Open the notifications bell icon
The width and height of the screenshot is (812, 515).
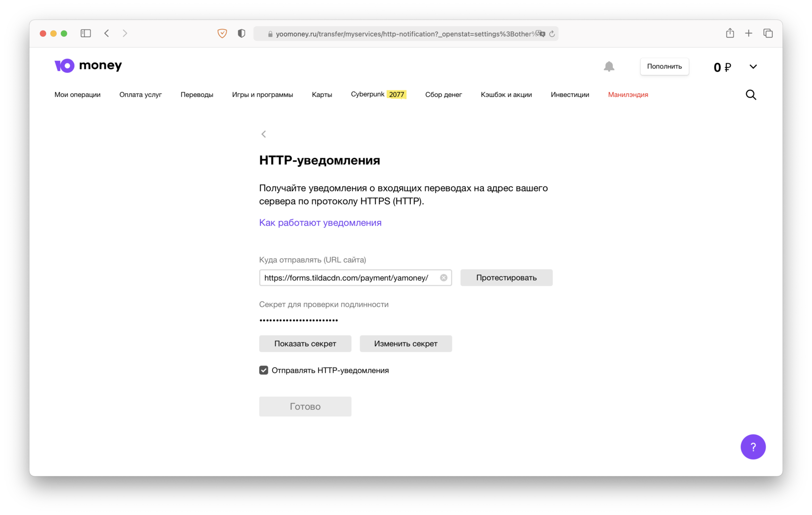(x=609, y=67)
